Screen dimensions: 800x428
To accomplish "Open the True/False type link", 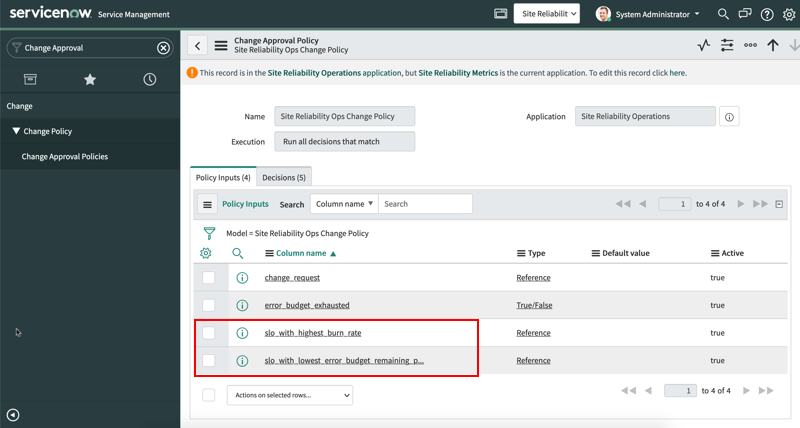I will (534, 305).
